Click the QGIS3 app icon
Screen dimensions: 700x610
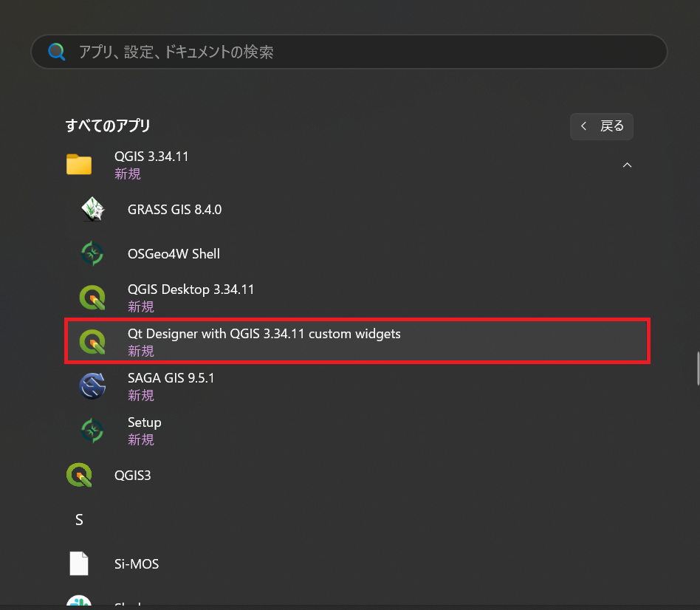79,475
